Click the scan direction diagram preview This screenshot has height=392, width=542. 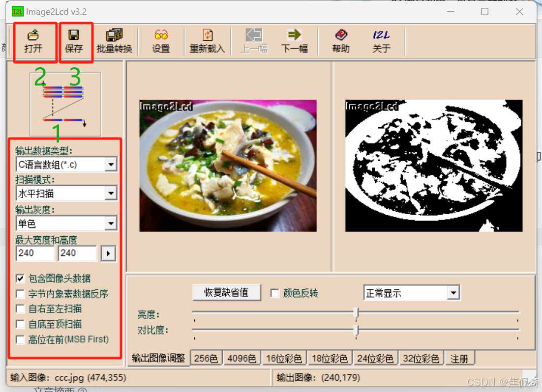click(66, 104)
